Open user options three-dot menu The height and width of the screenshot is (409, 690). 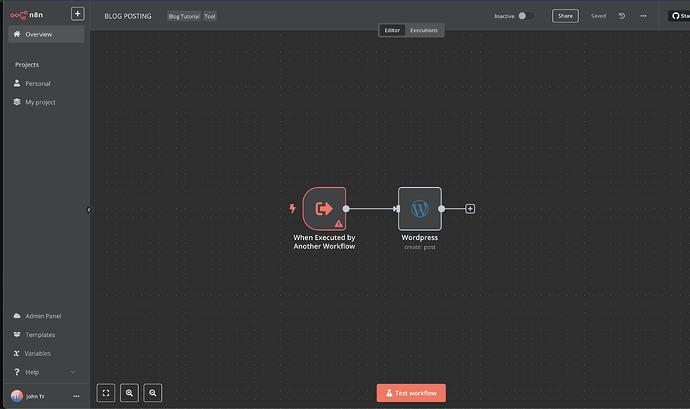pos(76,396)
